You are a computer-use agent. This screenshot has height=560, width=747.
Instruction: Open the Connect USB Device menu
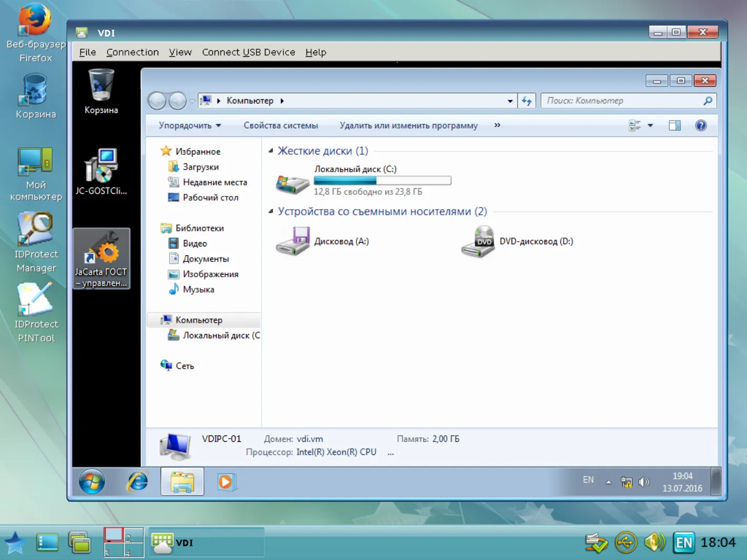[249, 52]
